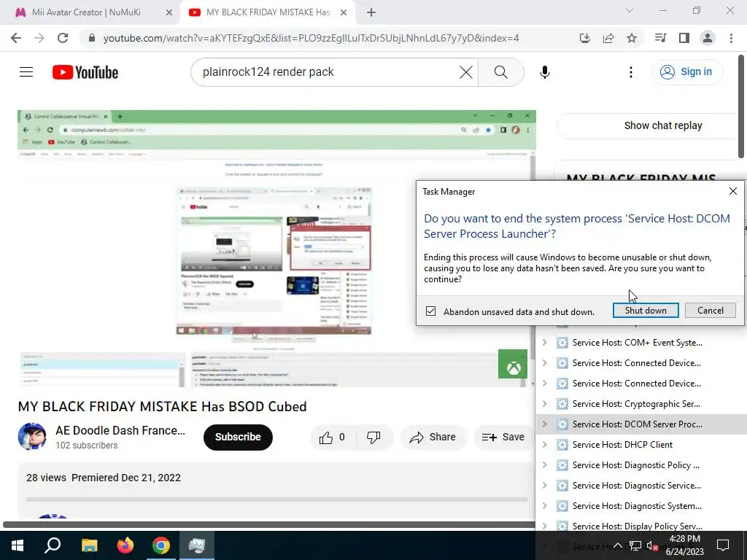Image resolution: width=747 pixels, height=560 pixels.
Task: View site information padlock icon
Action: coord(92,38)
